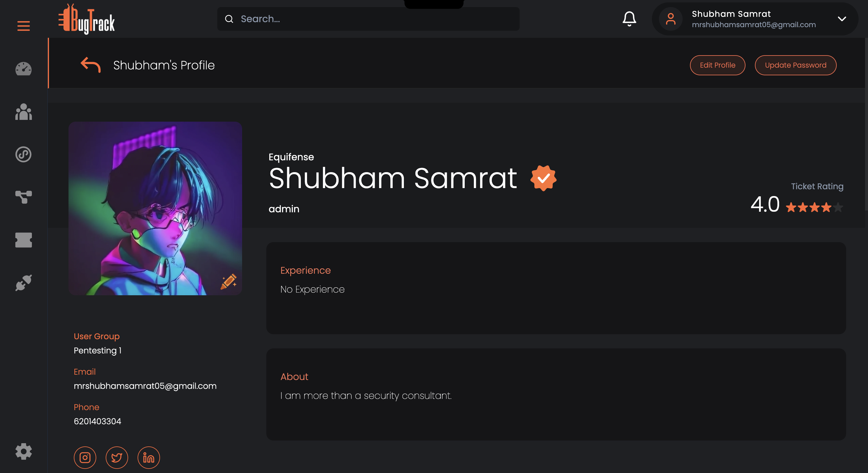Click the Search input field
868x473 pixels.
tap(374, 19)
